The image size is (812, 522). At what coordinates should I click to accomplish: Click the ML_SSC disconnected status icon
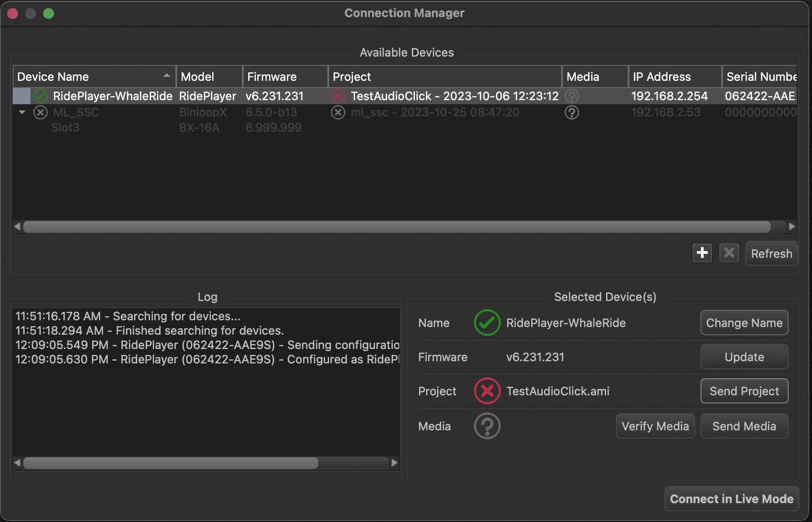pyautogui.click(x=40, y=112)
